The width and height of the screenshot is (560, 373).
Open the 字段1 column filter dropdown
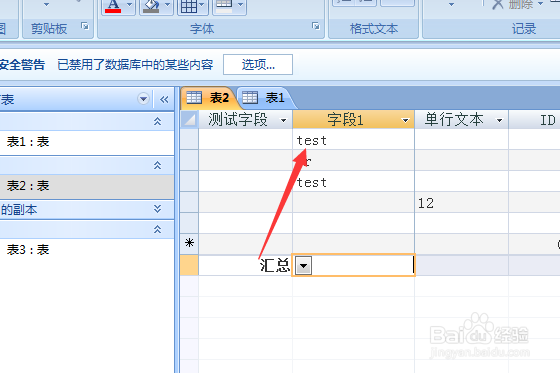[405, 120]
